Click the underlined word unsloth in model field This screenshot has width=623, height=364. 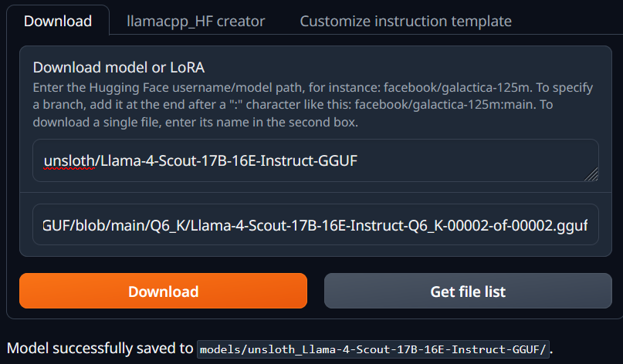point(69,160)
